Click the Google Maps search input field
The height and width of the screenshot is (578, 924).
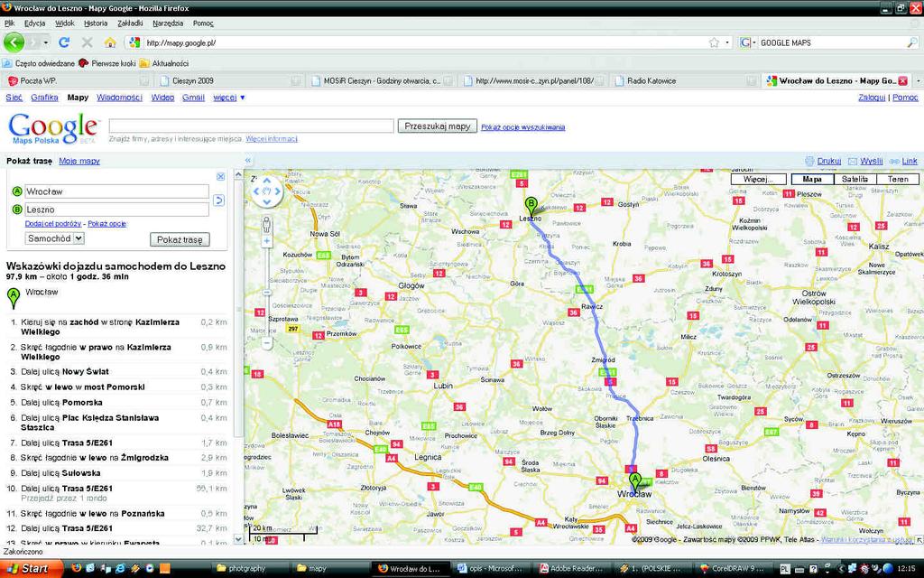pyautogui.click(x=251, y=126)
